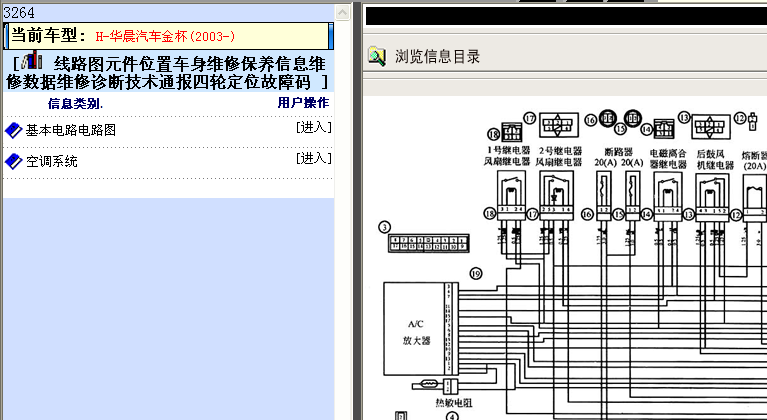The image size is (767, 420).
Task: Click the 用户操作 column header
Action: pos(303,103)
